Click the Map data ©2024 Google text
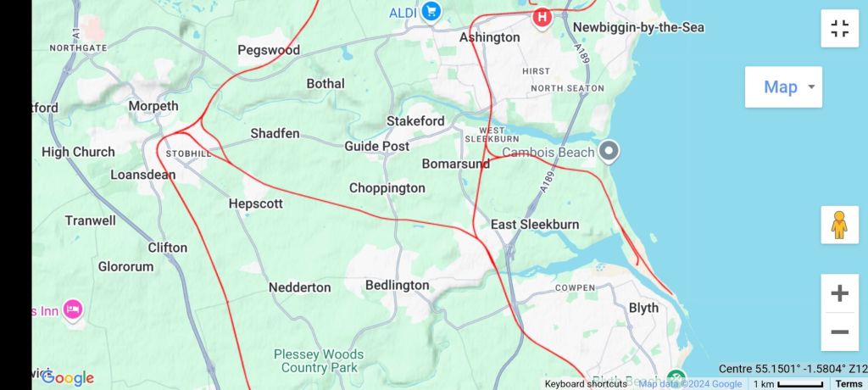Image resolution: width=868 pixels, height=390 pixels. pyautogui.click(x=690, y=384)
